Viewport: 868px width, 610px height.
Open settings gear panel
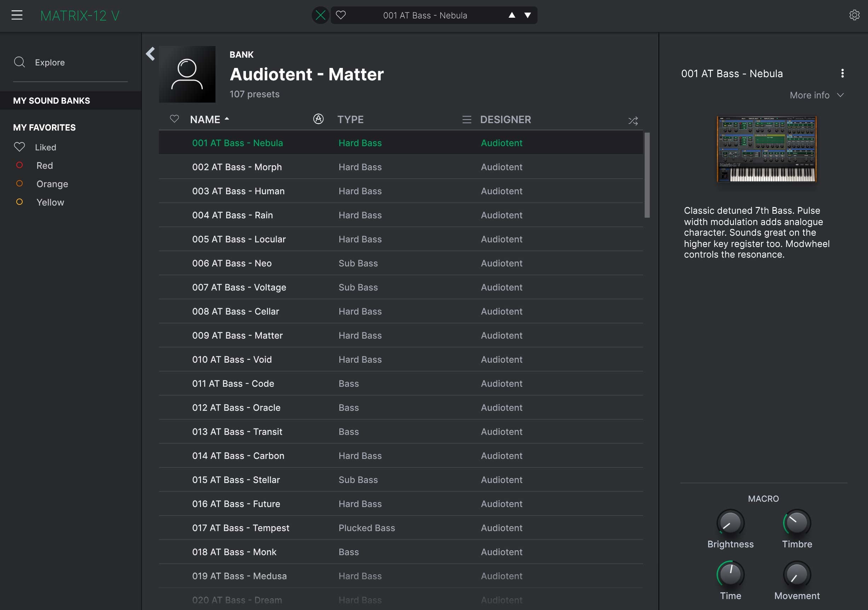click(854, 15)
